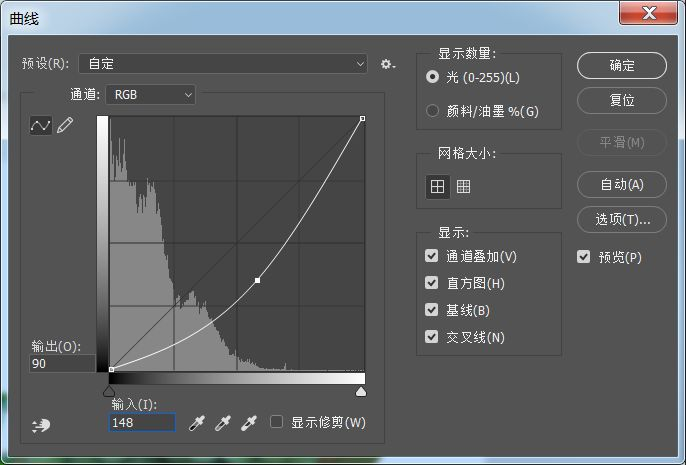The width and height of the screenshot is (686, 465).
Task: Select the curve point editing tool
Action: point(41,125)
